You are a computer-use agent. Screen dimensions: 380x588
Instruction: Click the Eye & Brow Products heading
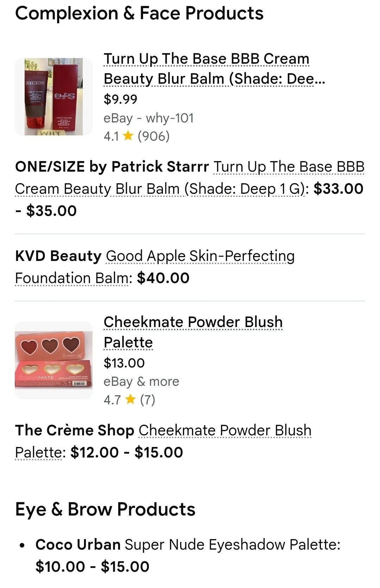click(x=105, y=509)
